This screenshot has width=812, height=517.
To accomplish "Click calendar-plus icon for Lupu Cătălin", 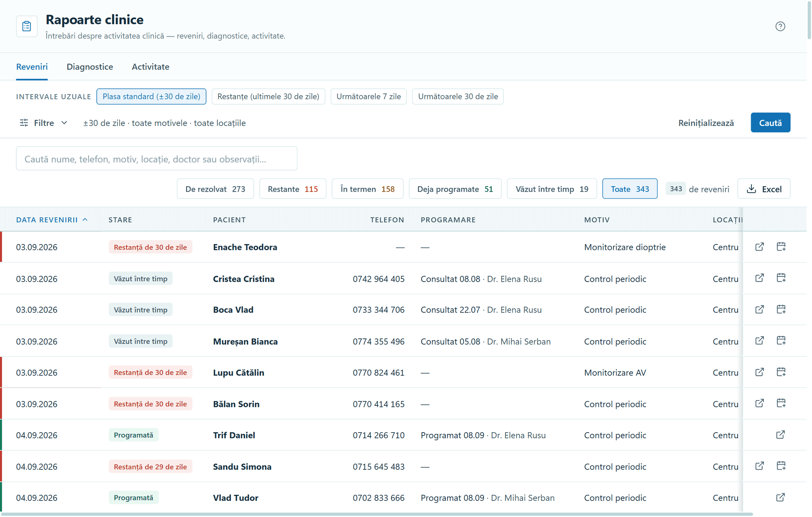I will pyautogui.click(x=781, y=372).
